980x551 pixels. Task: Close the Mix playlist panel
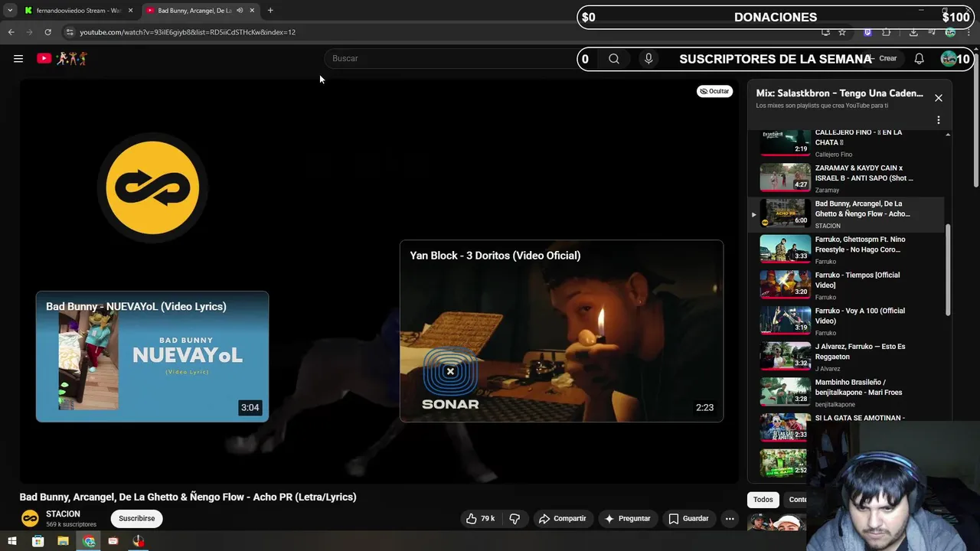point(939,98)
